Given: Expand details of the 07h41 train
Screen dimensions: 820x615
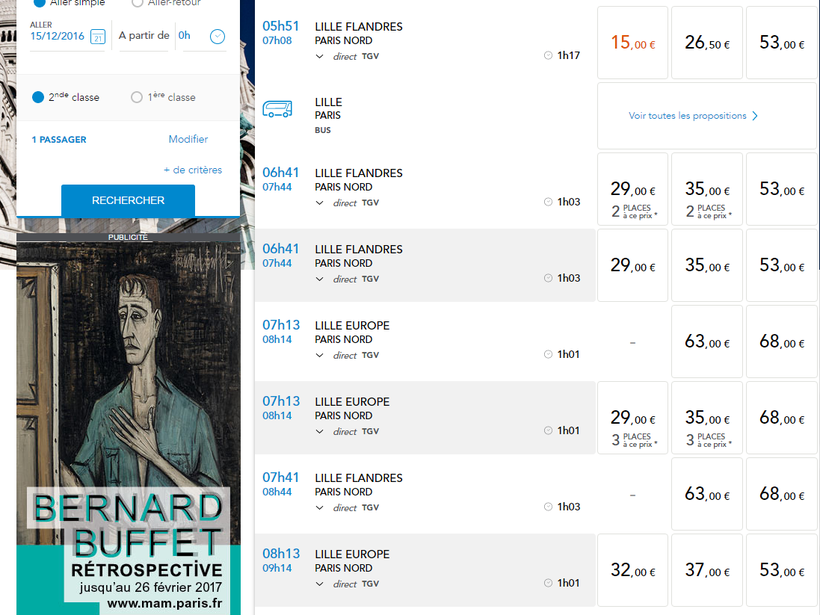Looking at the screenshot, I should (x=320, y=507).
